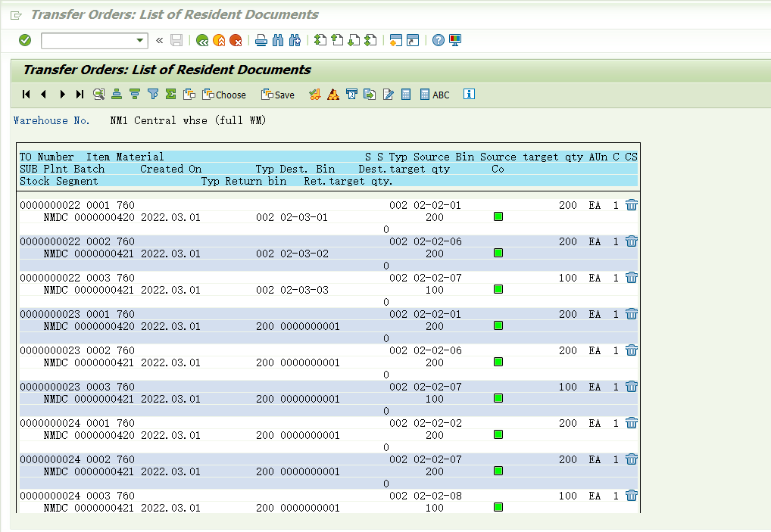This screenshot has height=532, width=771.
Task: Click the blue Information icon
Action: tap(469, 94)
